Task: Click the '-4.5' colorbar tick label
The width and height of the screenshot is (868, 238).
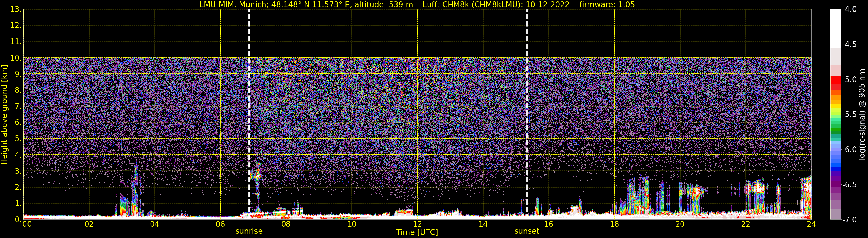Action: click(849, 44)
